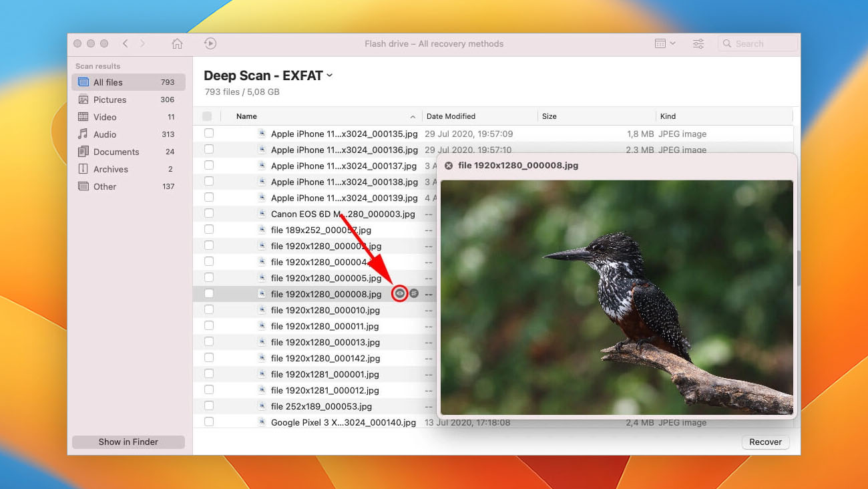Go back with the left chevron
Image resolution: width=868 pixels, height=489 pixels.
click(125, 43)
